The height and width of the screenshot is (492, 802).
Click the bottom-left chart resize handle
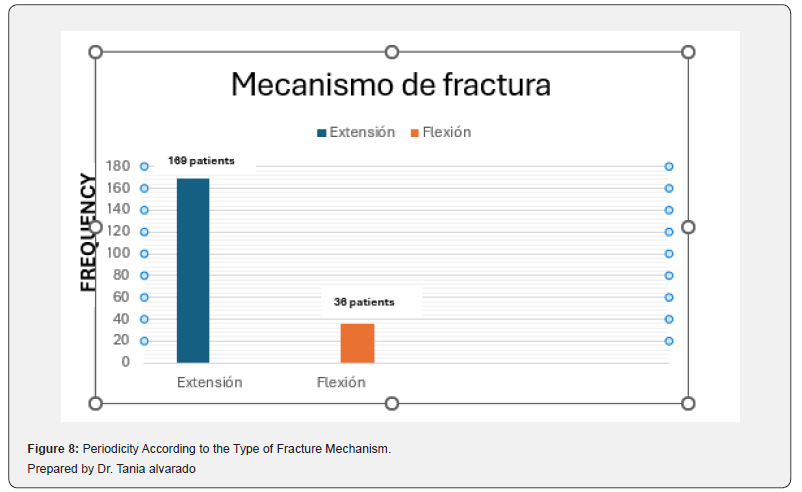(96, 404)
